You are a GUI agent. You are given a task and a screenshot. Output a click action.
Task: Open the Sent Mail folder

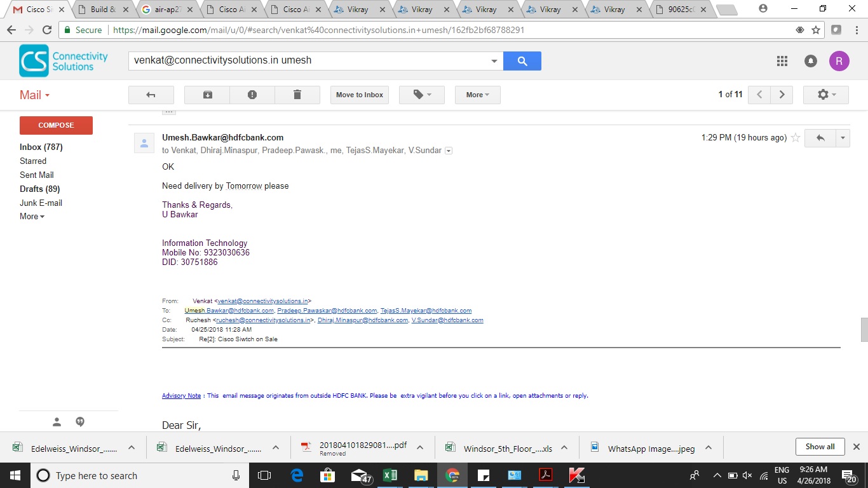[37, 175]
